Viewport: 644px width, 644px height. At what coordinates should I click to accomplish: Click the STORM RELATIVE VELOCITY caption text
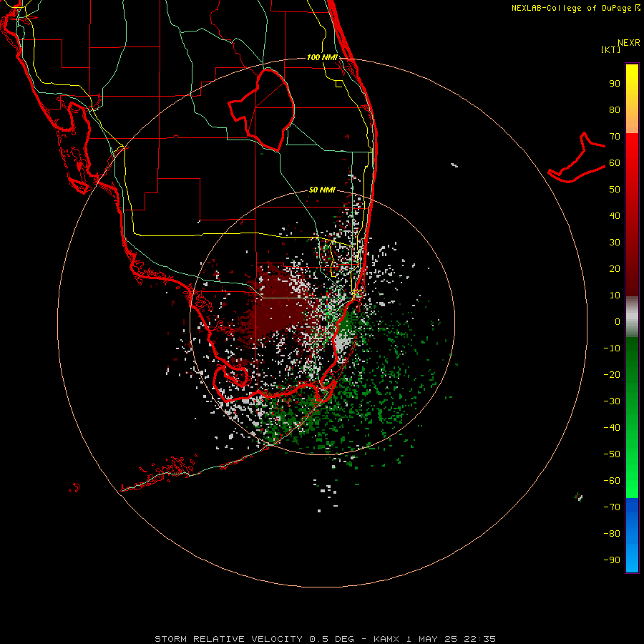[228, 639]
